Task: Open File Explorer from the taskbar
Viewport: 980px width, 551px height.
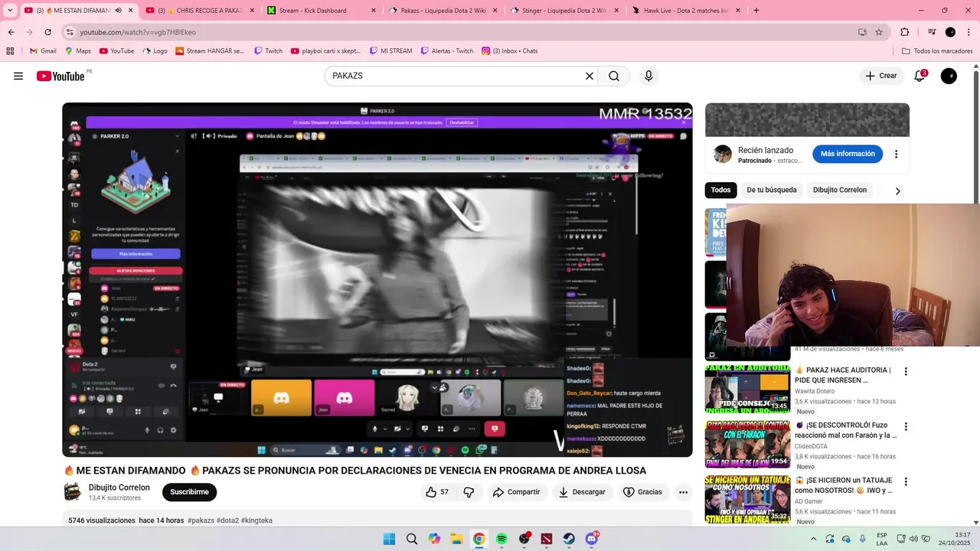Action: pos(456,539)
